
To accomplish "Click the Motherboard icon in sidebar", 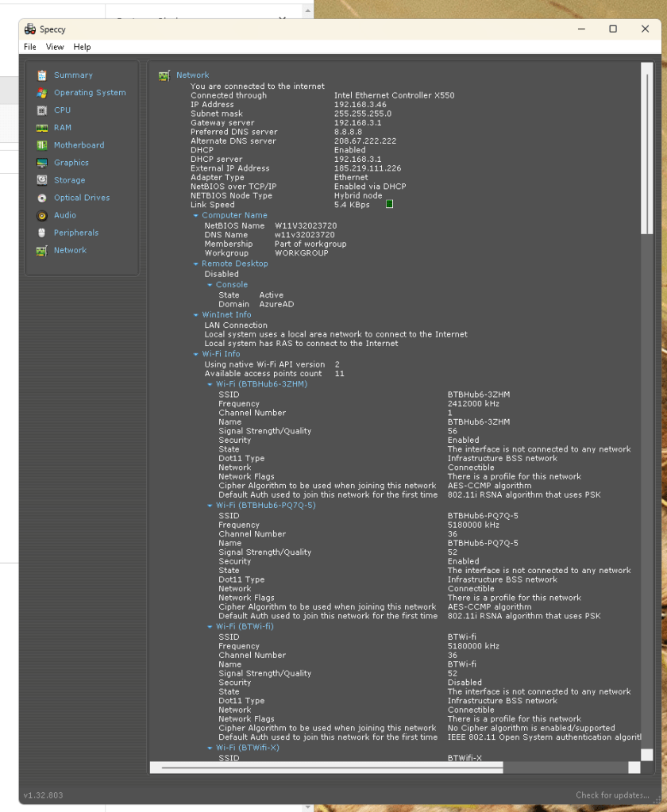I will 42,145.
